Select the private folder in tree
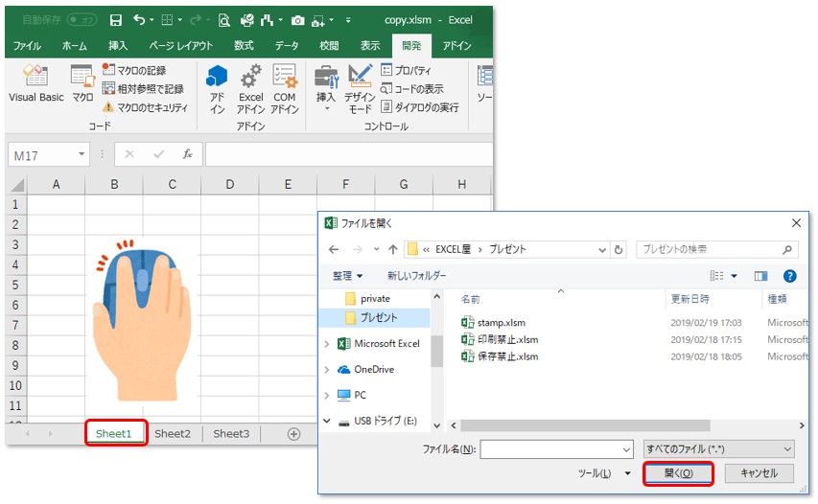This screenshot has height=504, width=818. coord(375,299)
